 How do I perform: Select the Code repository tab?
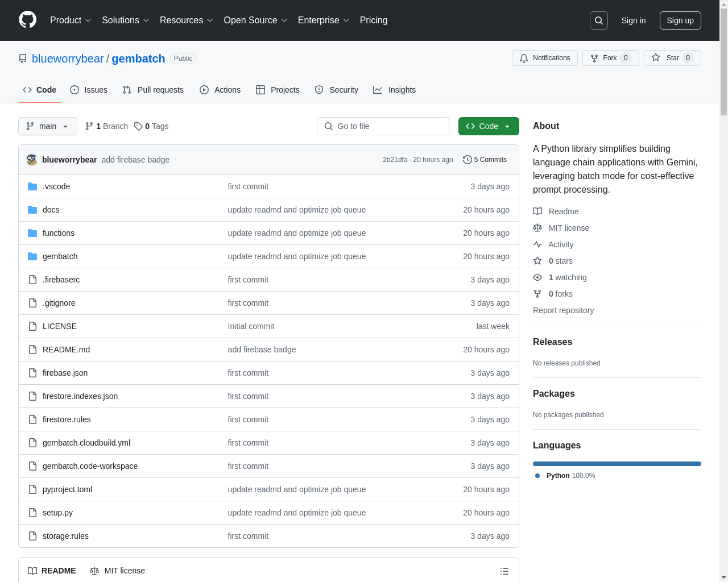click(x=40, y=90)
